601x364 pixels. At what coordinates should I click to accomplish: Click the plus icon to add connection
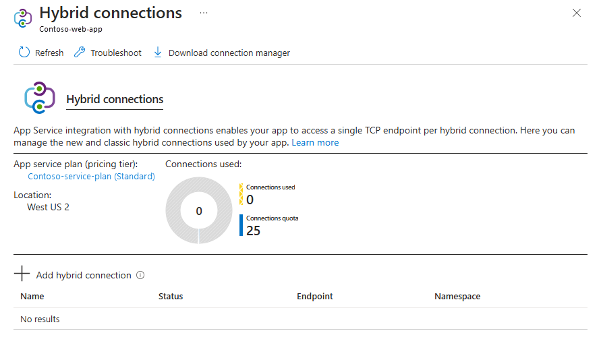tap(22, 274)
